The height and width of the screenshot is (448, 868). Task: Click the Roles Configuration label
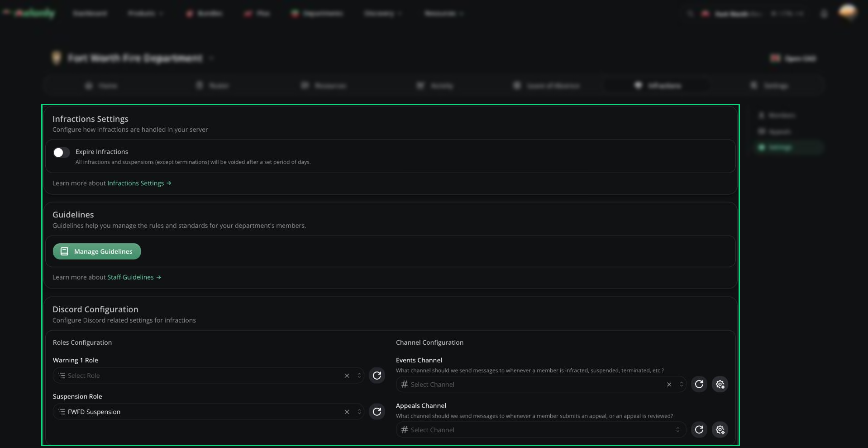pos(82,342)
